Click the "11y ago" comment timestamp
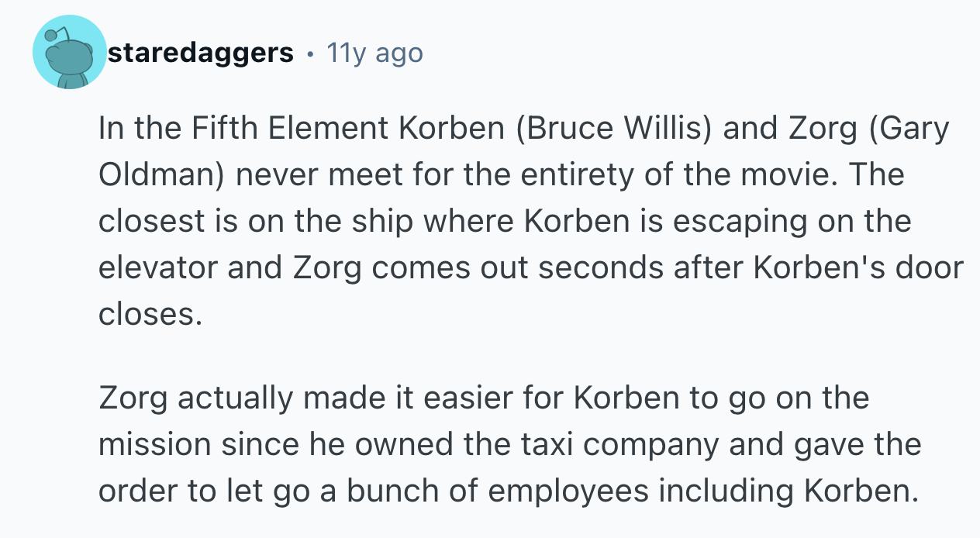 pyautogui.click(x=375, y=53)
